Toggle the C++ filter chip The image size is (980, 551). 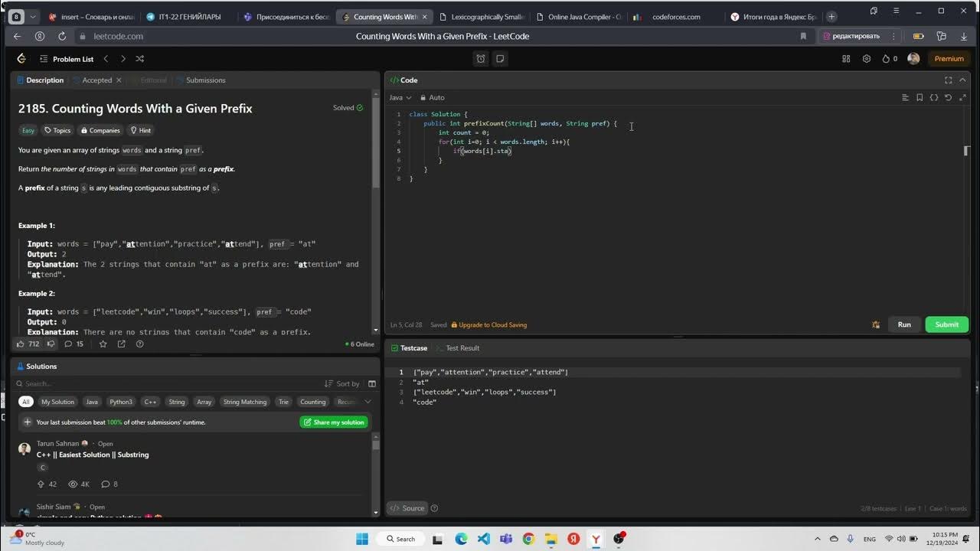150,402
